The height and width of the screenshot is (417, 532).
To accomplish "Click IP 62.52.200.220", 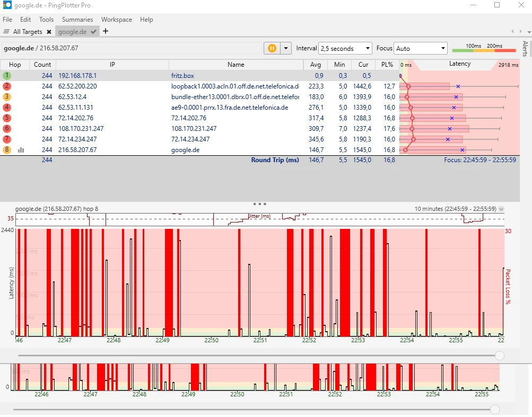I will click(77, 86).
